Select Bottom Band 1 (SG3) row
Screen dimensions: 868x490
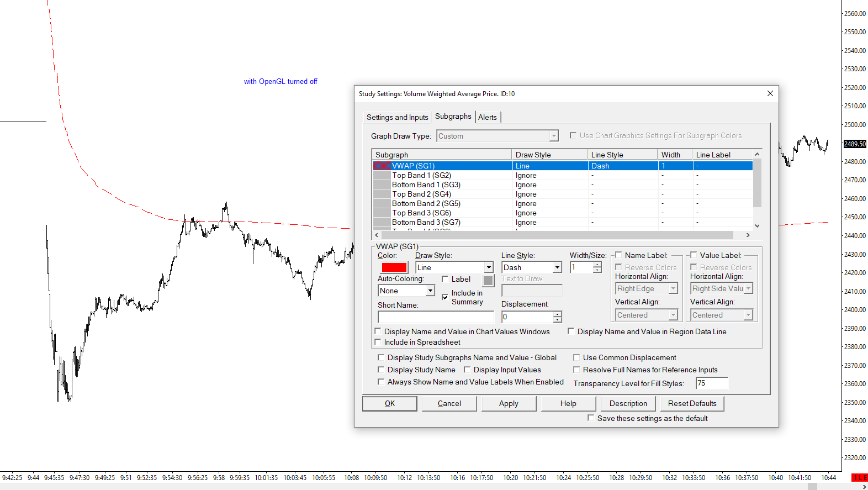coord(563,185)
